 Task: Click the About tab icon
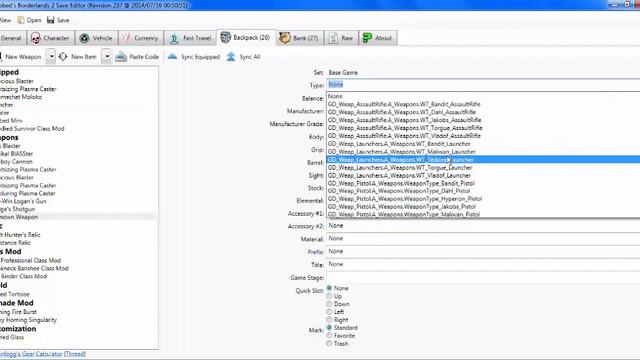coord(367,38)
